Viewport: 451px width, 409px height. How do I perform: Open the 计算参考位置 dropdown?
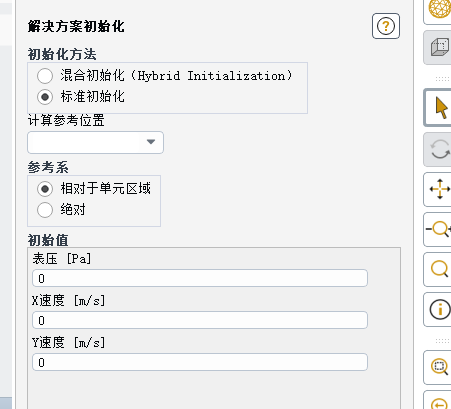(x=95, y=142)
